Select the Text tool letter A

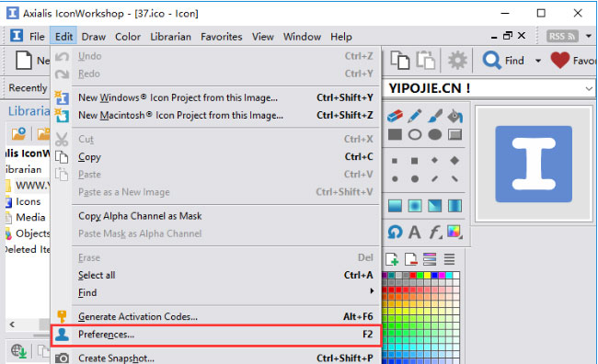[x=415, y=232]
